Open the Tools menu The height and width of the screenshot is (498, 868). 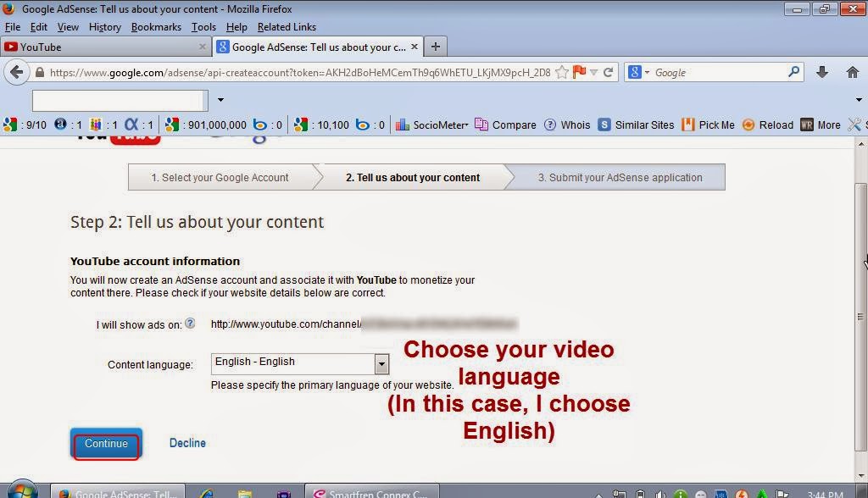click(x=203, y=27)
